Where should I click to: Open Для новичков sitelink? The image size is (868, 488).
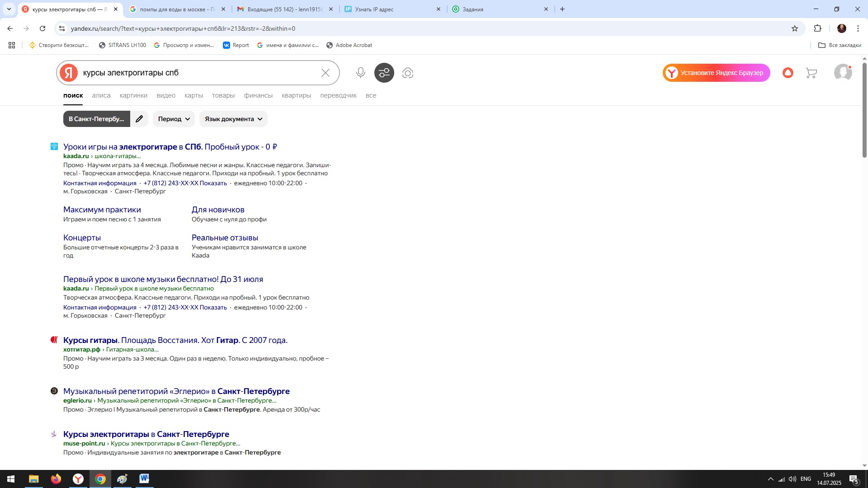click(218, 210)
